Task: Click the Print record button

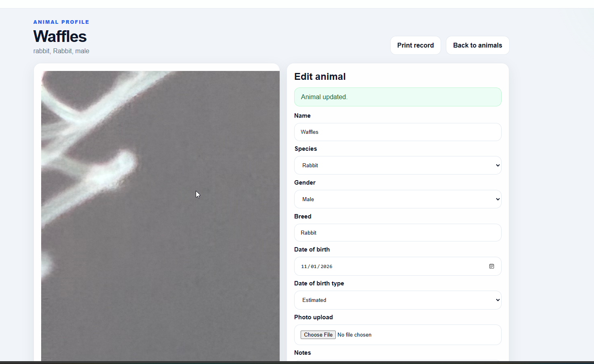Action: (415, 45)
